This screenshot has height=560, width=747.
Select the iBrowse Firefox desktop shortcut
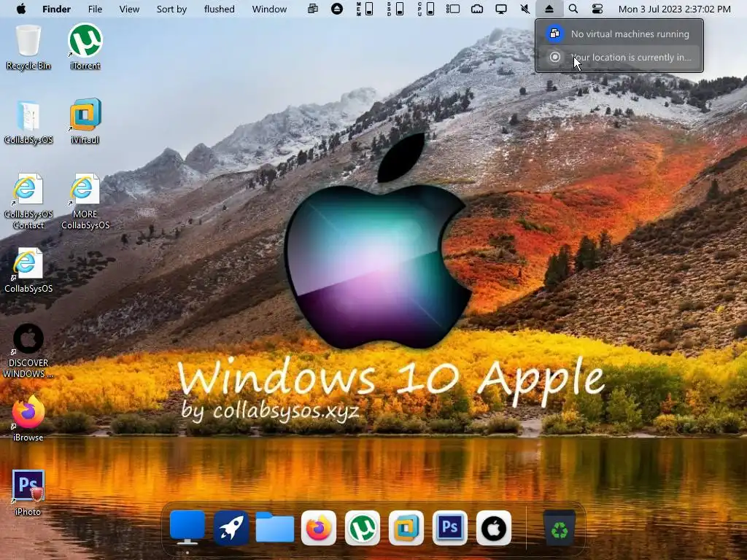tap(28, 419)
